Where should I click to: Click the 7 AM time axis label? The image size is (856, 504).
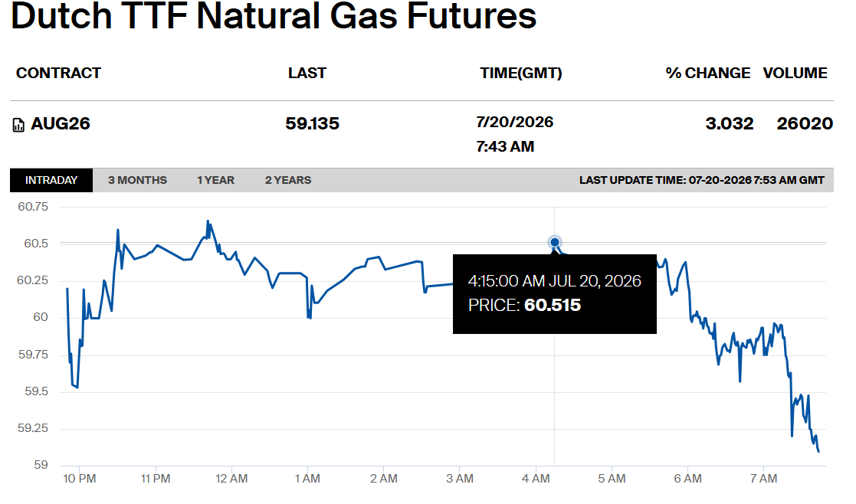764,479
